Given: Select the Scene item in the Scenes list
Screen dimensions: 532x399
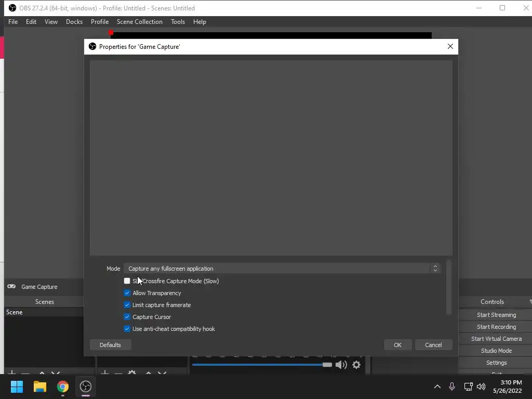Looking at the screenshot, I should [44, 312].
